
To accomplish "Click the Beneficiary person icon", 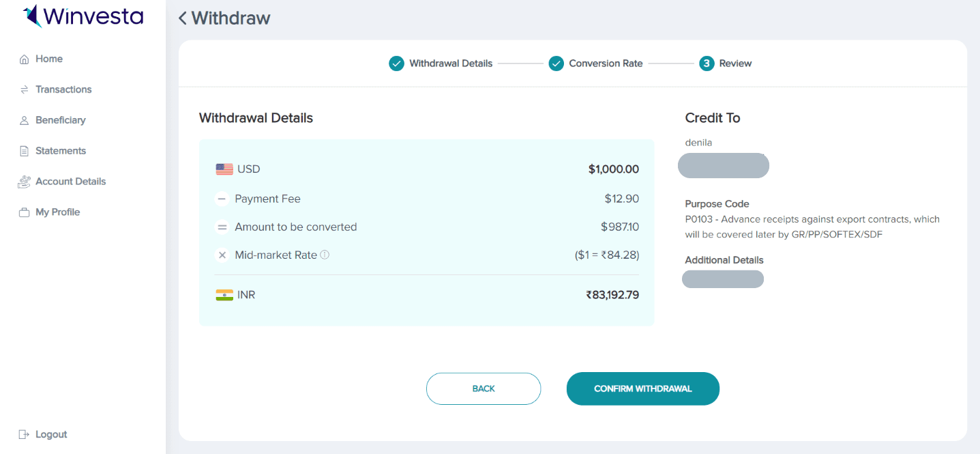I will point(25,120).
